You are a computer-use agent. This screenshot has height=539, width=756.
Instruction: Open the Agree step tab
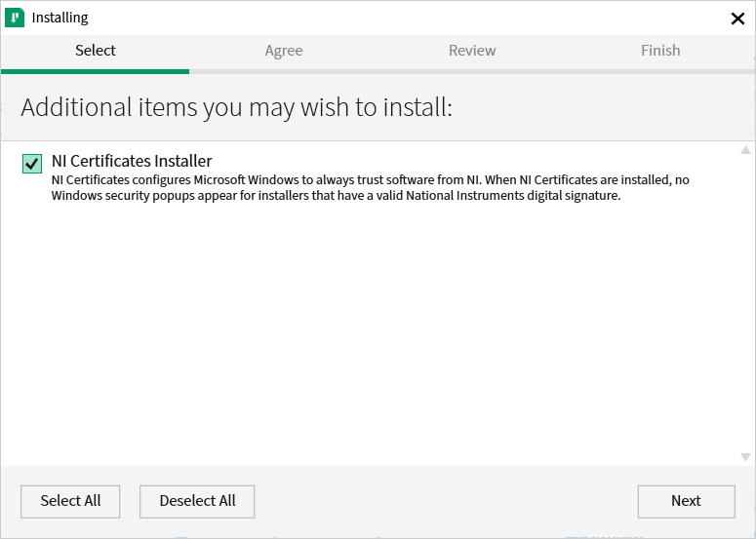click(284, 51)
